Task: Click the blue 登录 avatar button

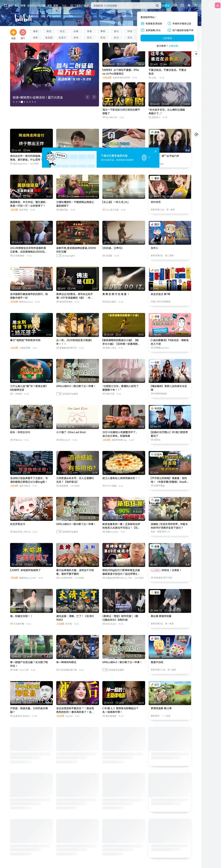Action: 167,6
